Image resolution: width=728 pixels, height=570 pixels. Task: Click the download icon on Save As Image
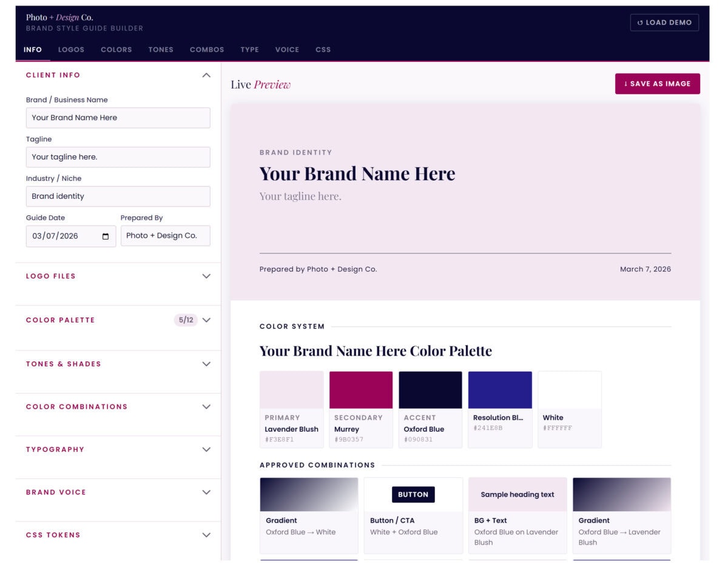pyautogui.click(x=625, y=84)
